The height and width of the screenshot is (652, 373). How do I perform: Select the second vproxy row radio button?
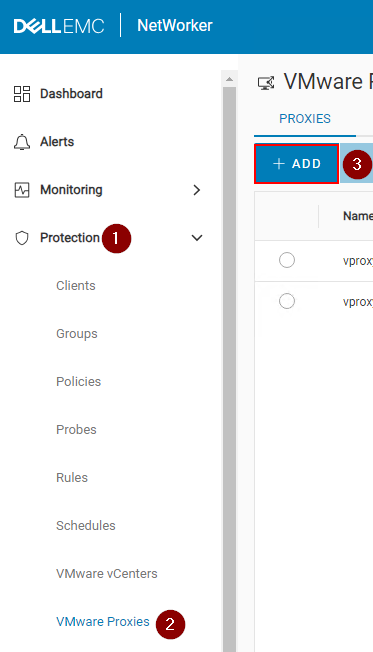pos(287,301)
